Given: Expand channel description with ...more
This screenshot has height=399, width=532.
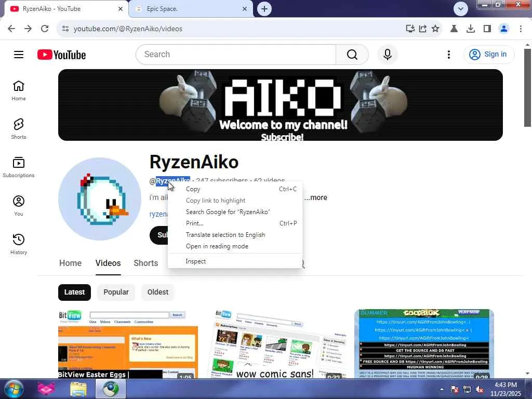Looking at the screenshot, I should [316, 197].
